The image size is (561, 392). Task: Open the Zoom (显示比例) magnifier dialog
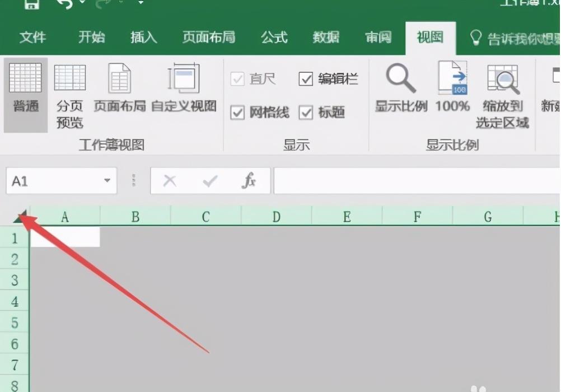[x=401, y=87]
